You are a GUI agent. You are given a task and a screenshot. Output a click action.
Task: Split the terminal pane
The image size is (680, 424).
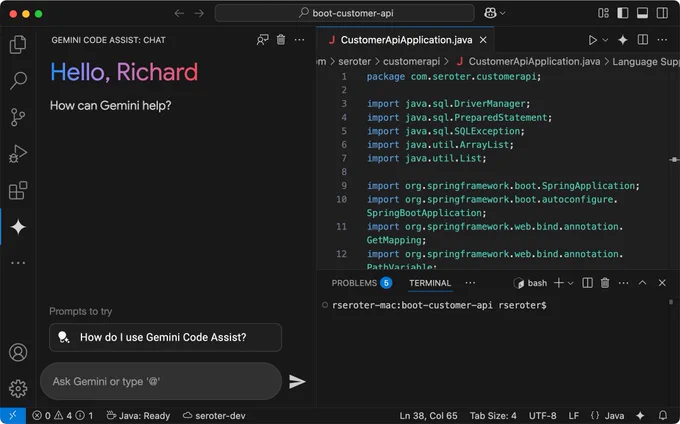coord(587,283)
